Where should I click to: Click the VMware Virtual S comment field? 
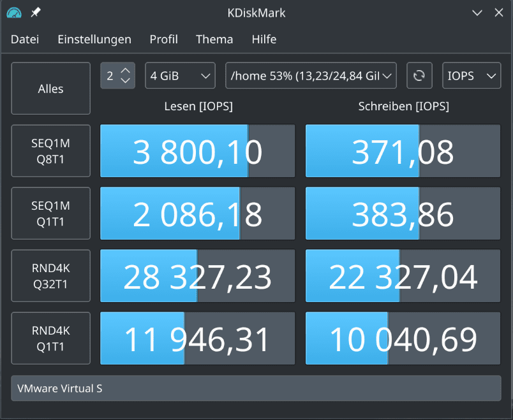pyautogui.click(x=256, y=388)
